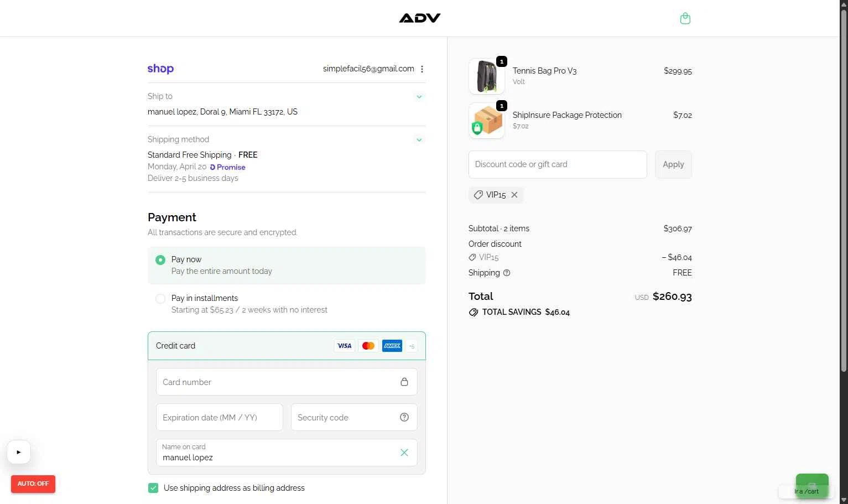Image resolution: width=848 pixels, height=504 pixels.
Task: Select the Pay in installments option
Action: click(x=287, y=304)
